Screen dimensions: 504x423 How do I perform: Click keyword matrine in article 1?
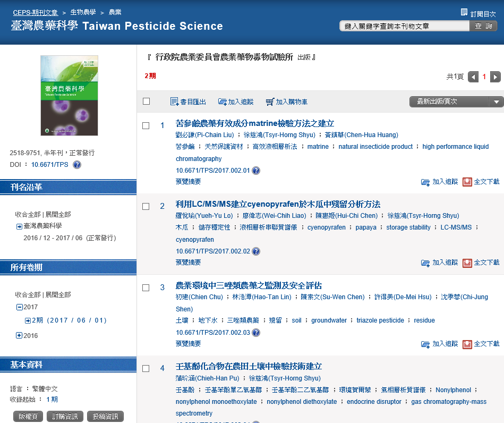tap(318, 147)
